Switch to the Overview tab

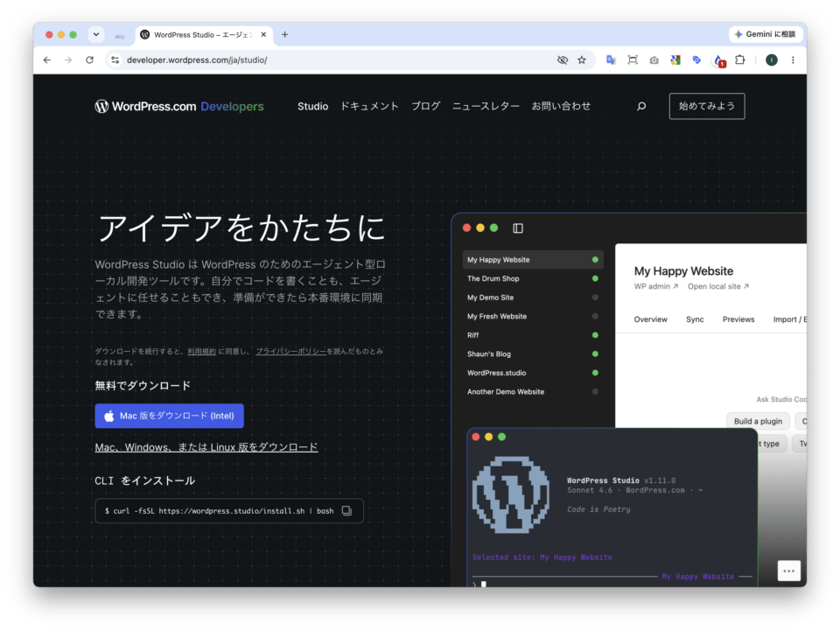pos(650,319)
